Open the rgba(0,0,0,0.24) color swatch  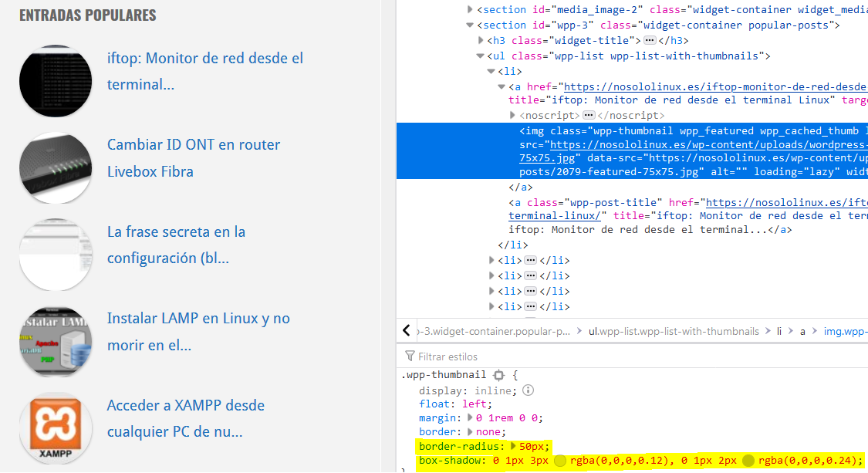[x=748, y=461]
